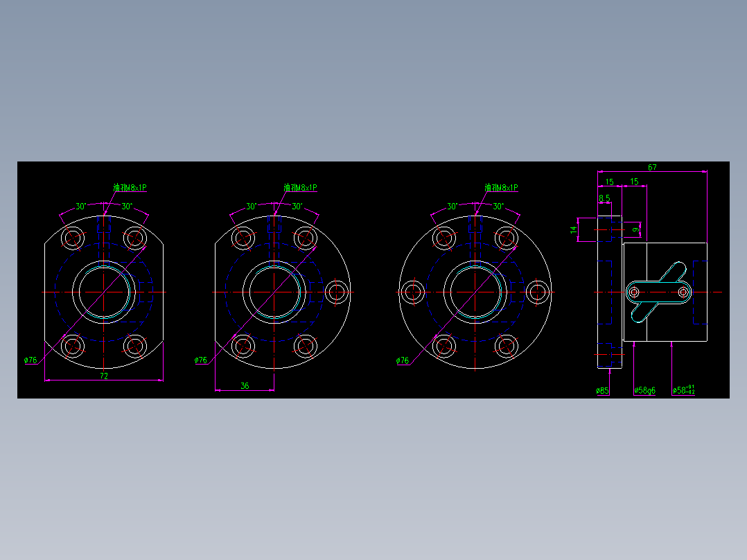The image size is (747, 560).
Task: Select the left 30° angular dimension on first view
Action: pos(80,206)
